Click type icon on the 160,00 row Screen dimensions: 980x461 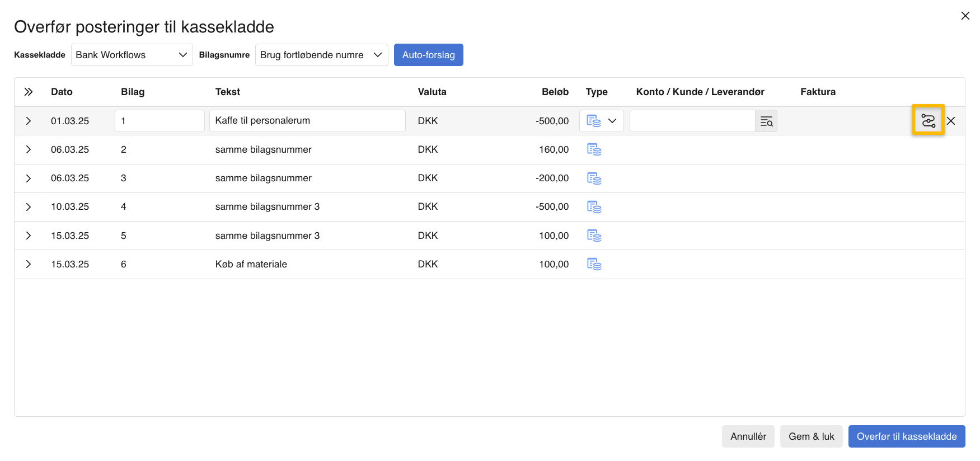click(x=594, y=149)
